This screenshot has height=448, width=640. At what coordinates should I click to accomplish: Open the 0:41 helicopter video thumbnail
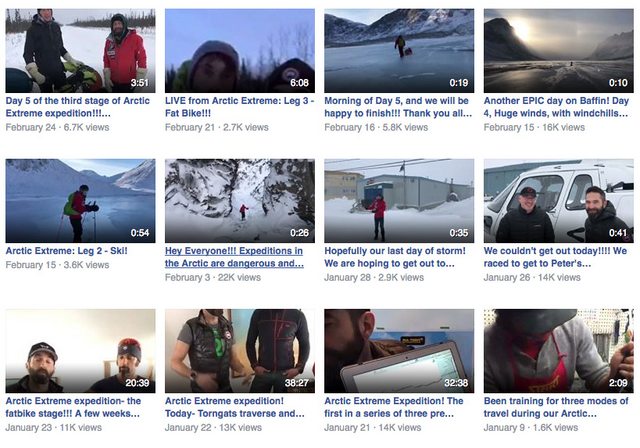point(558,201)
